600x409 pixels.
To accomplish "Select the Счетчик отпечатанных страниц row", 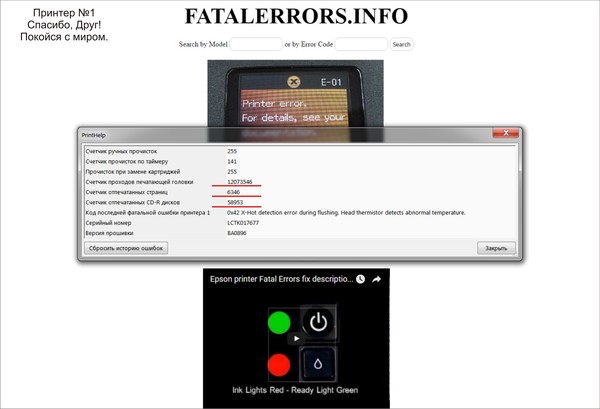I will click(300, 192).
